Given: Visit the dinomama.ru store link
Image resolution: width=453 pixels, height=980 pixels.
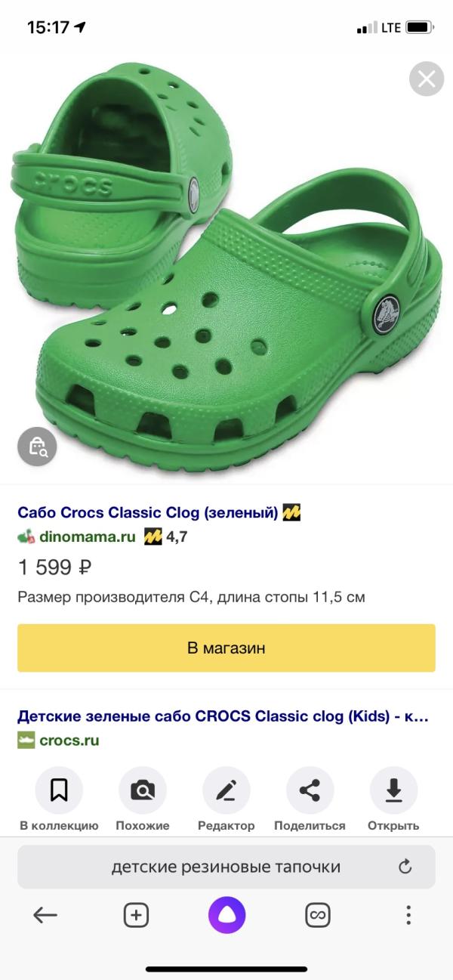Looking at the screenshot, I should pyautogui.click(x=87, y=537).
